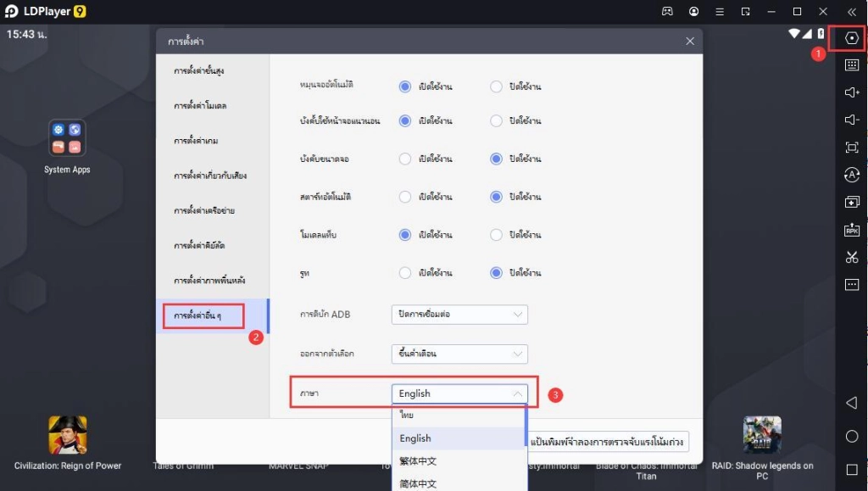The image size is (868, 491).
Task: Collapse the ภาษา language dropdown showing English
Action: [x=459, y=393]
